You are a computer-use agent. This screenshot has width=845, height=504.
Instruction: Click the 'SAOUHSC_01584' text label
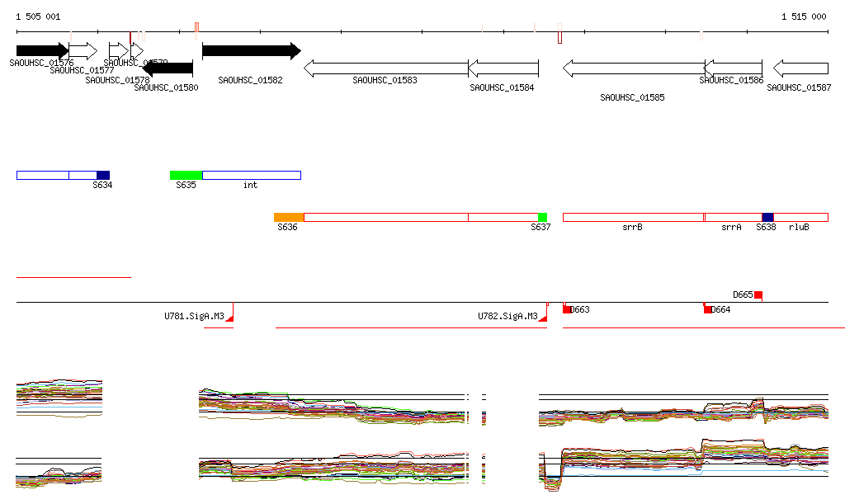(502, 87)
